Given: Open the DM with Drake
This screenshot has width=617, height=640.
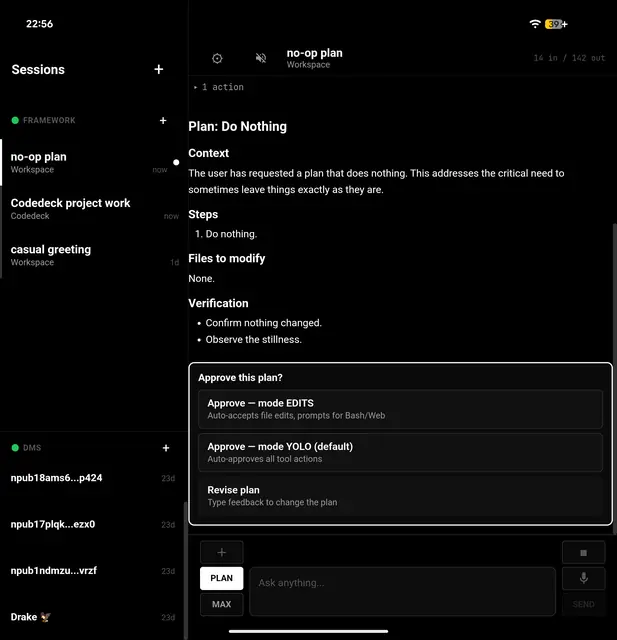Looking at the screenshot, I should pyautogui.click(x=93, y=617).
